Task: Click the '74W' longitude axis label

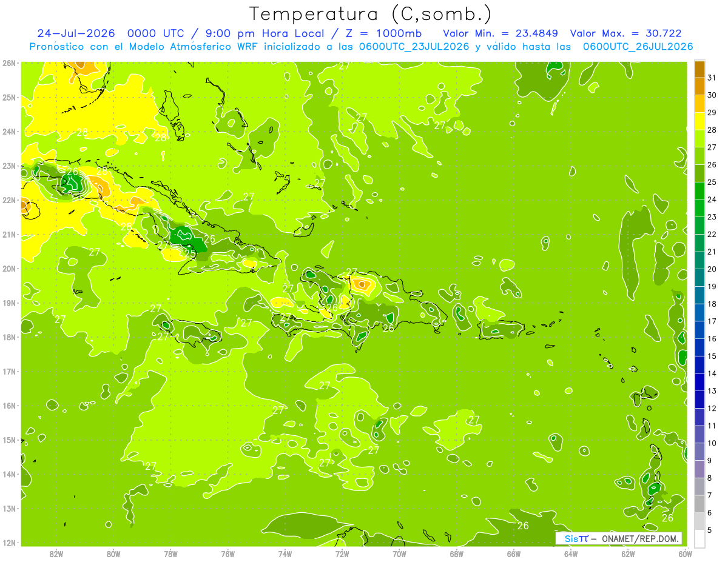Action: click(x=285, y=554)
